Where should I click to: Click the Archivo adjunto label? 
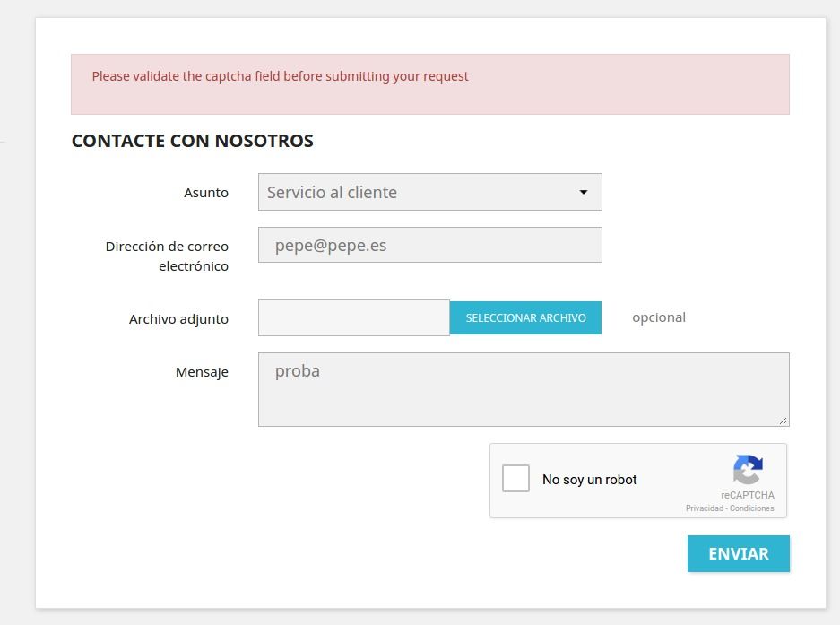click(178, 319)
